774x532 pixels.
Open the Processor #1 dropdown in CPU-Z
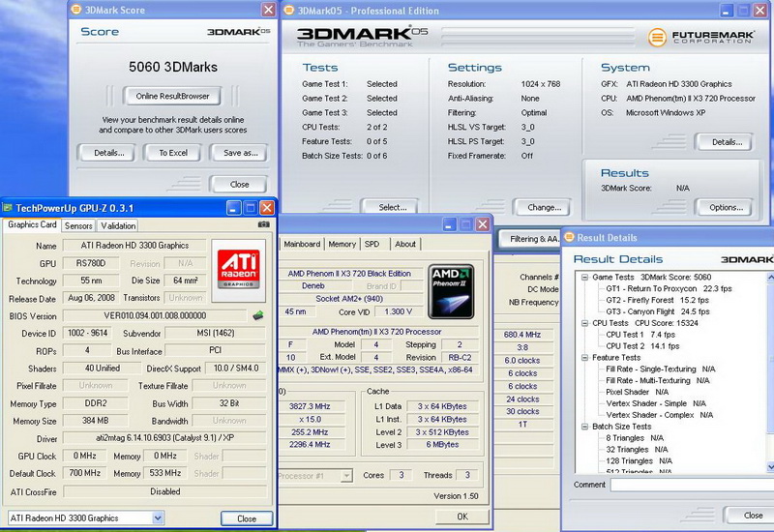coord(346,476)
